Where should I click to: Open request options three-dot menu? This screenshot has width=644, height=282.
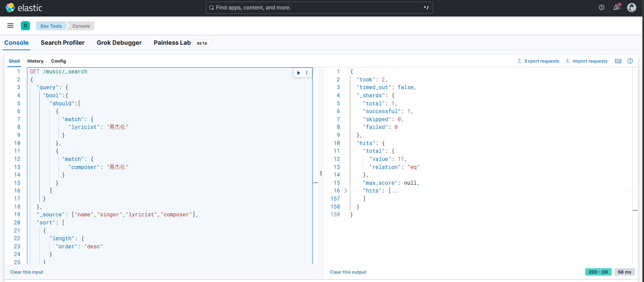tap(307, 73)
